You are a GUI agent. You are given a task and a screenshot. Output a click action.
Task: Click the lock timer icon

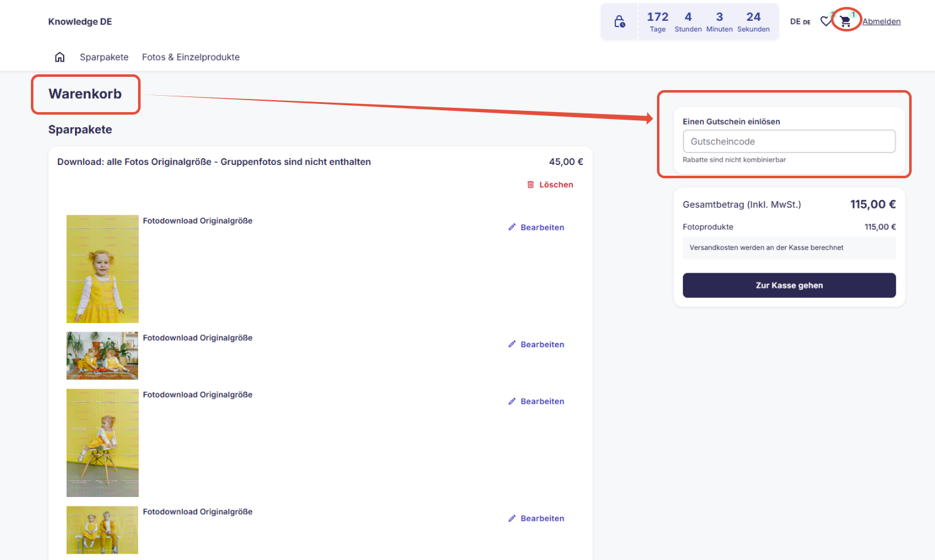pyautogui.click(x=620, y=21)
